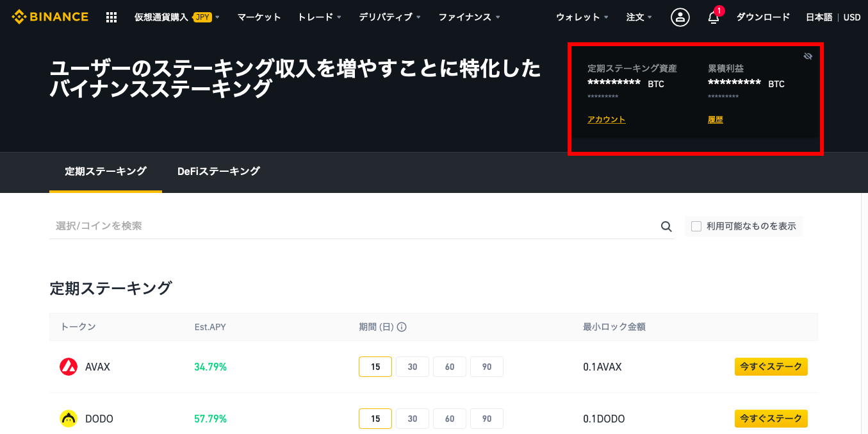
Task: Check the 利用可能なものを表示 checkbox
Action: pos(696,226)
